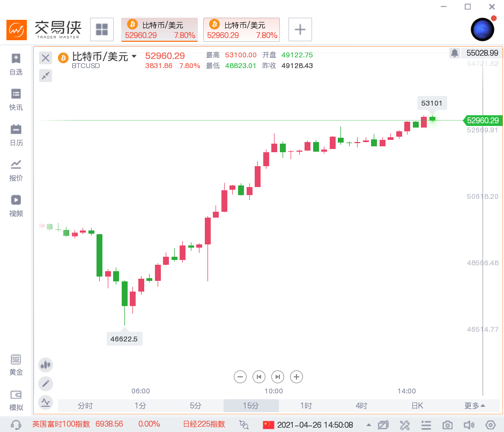This screenshot has height=432, width=504.
Task: Jump to earliest candles with skip-back button
Action: pyautogui.click(x=259, y=377)
